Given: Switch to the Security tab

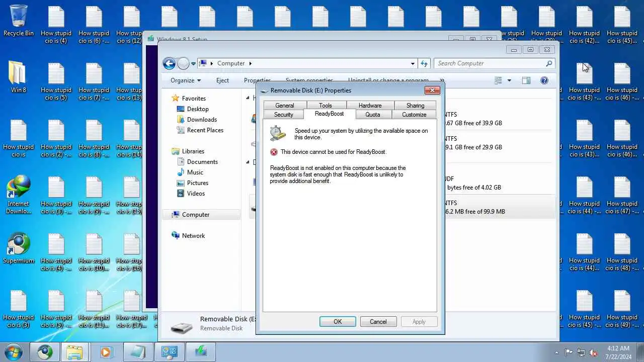Looking at the screenshot, I should click(x=283, y=115).
